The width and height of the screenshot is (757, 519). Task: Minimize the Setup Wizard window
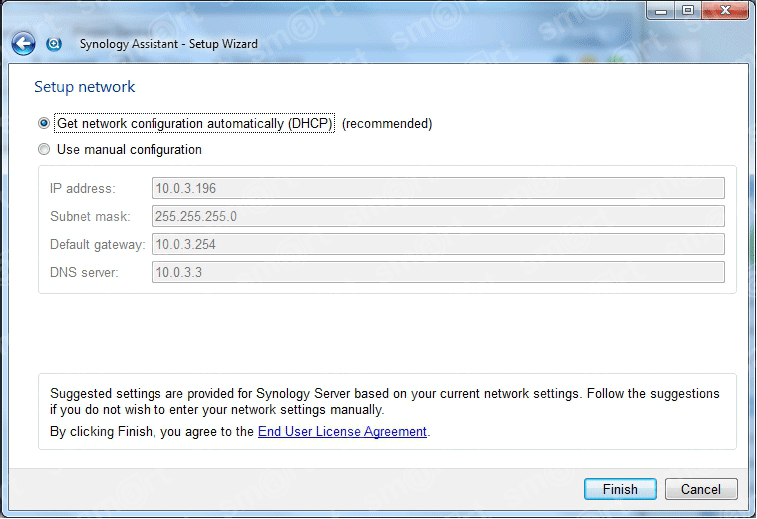pyautogui.click(x=661, y=11)
